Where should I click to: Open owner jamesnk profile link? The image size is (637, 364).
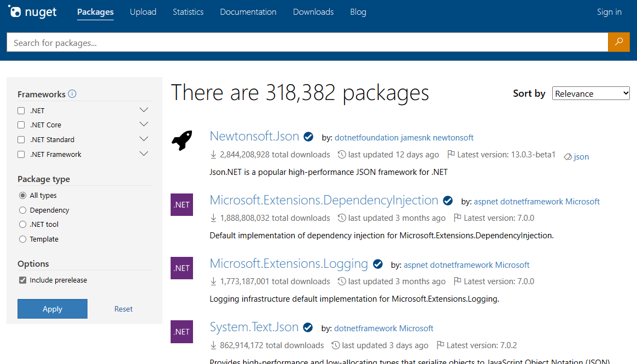pos(416,138)
